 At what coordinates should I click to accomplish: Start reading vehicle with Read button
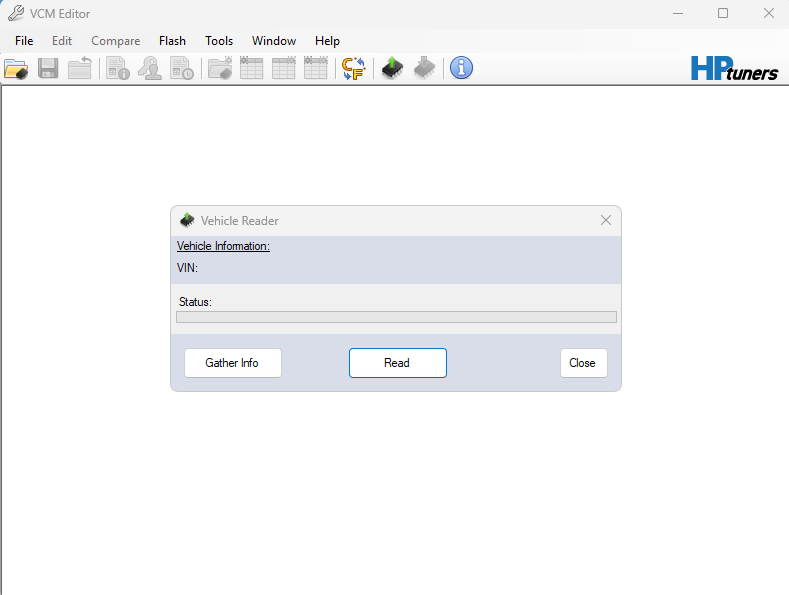click(x=398, y=363)
